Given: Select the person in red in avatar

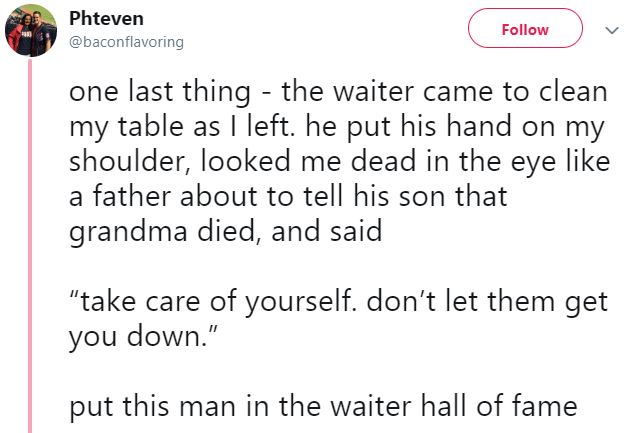Looking at the screenshot, I should (20, 35).
